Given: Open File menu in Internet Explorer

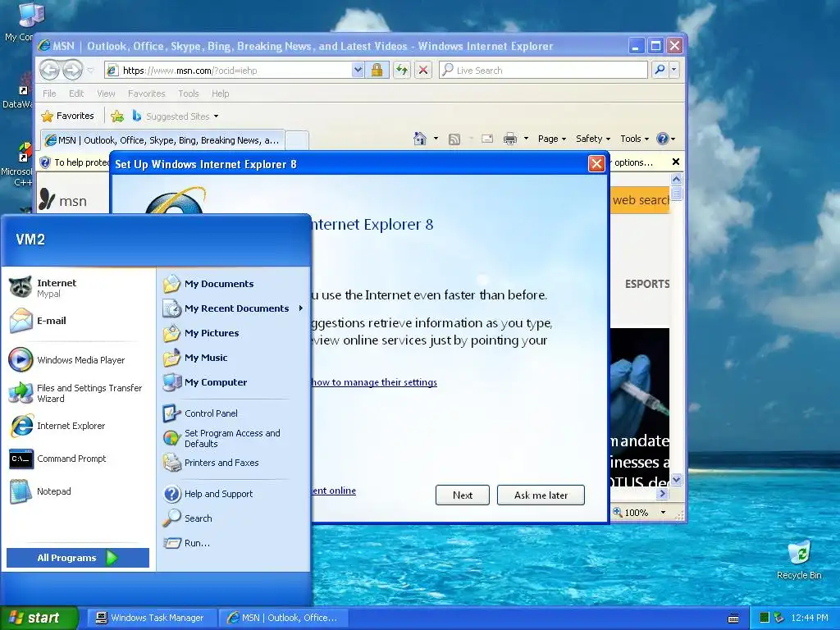Looking at the screenshot, I should [x=49, y=94].
